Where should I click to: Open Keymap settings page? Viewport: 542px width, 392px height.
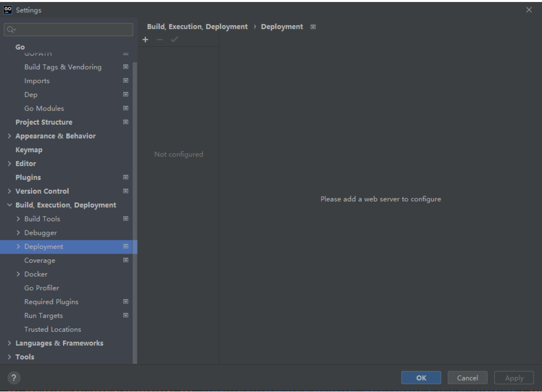pyautogui.click(x=29, y=150)
